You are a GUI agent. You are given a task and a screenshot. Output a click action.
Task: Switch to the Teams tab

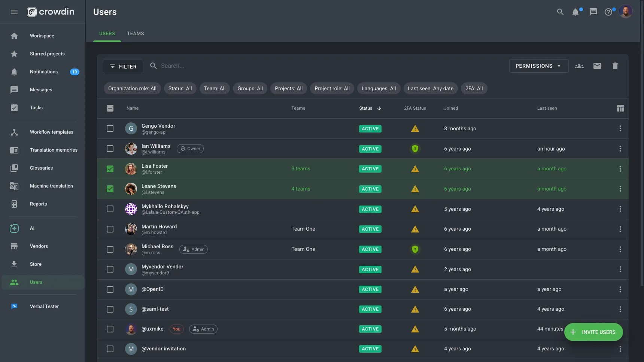pos(135,33)
